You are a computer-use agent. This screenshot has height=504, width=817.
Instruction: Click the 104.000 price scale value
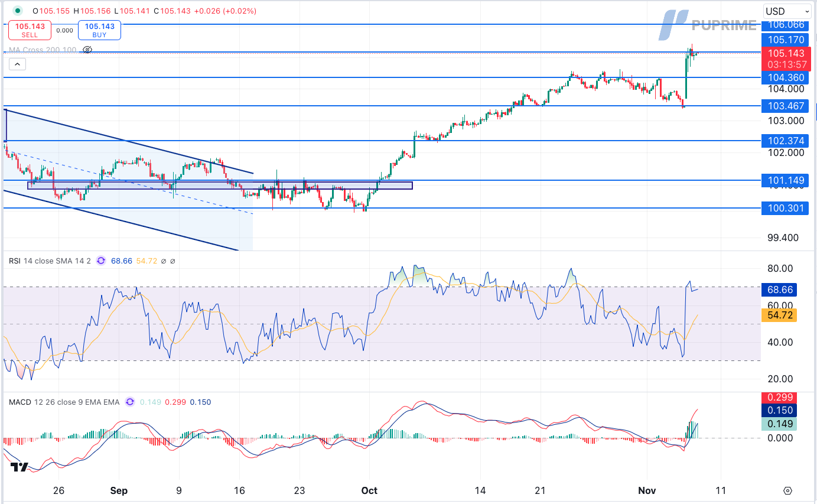(x=786, y=89)
